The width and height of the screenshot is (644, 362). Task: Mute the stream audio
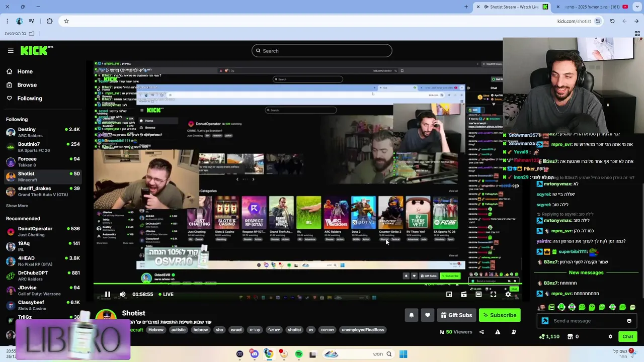pos(122,295)
